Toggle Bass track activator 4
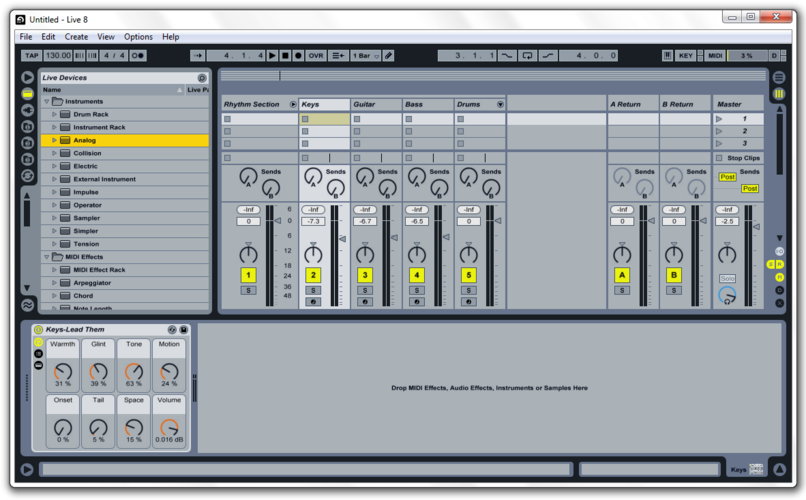The width and height of the screenshot is (806, 500). [417, 275]
